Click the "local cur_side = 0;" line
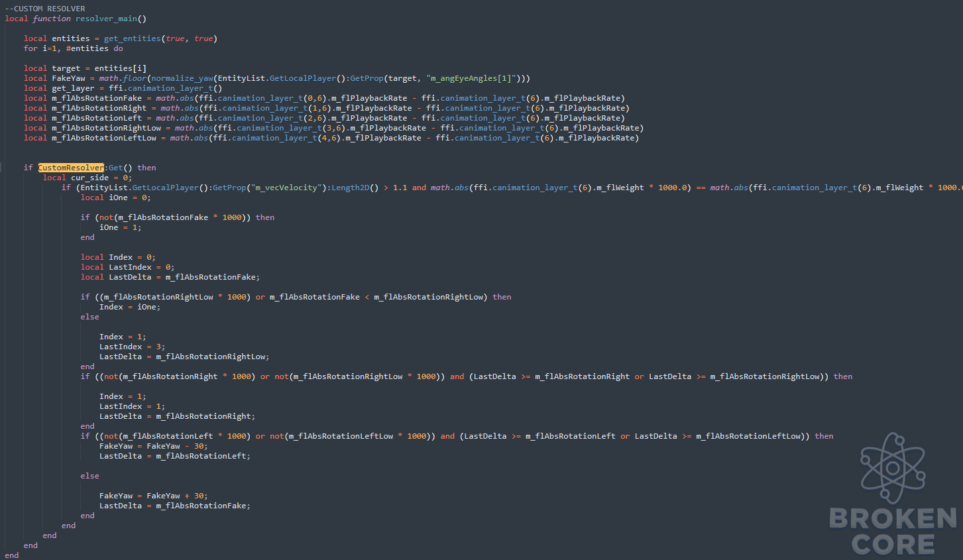 [87, 178]
